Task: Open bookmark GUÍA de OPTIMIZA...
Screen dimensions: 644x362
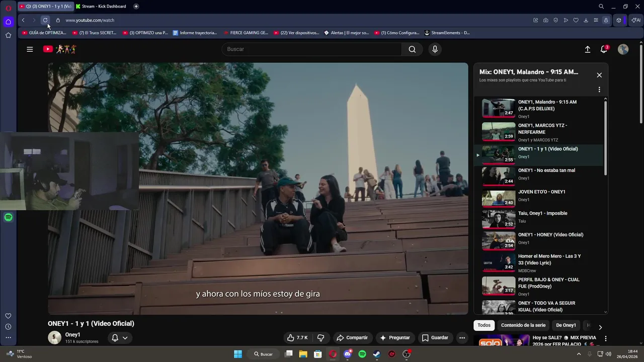Action: tap(44, 33)
